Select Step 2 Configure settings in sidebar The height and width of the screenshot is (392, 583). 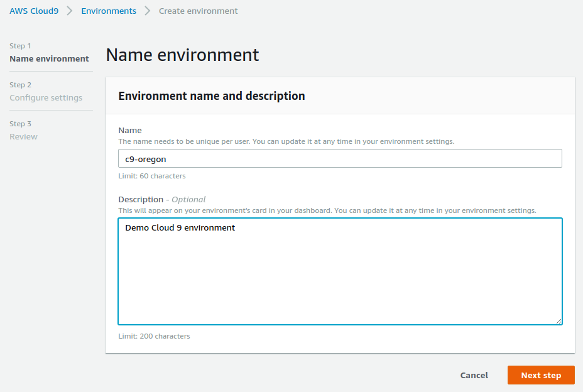point(46,92)
